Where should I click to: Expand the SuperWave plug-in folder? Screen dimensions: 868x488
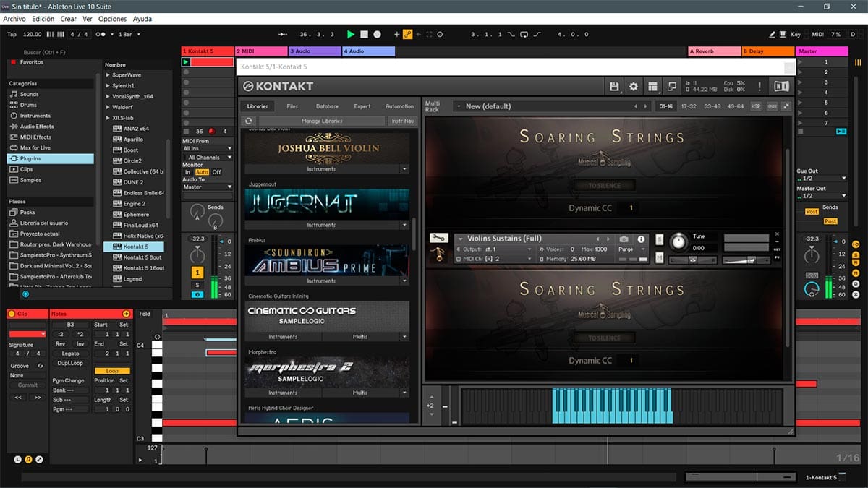(x=108, y=75)
